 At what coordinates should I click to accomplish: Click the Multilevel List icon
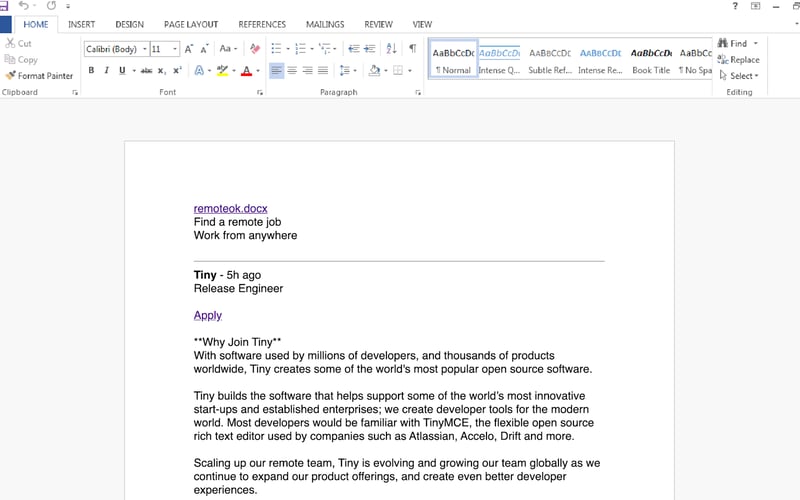coord(324,49)
